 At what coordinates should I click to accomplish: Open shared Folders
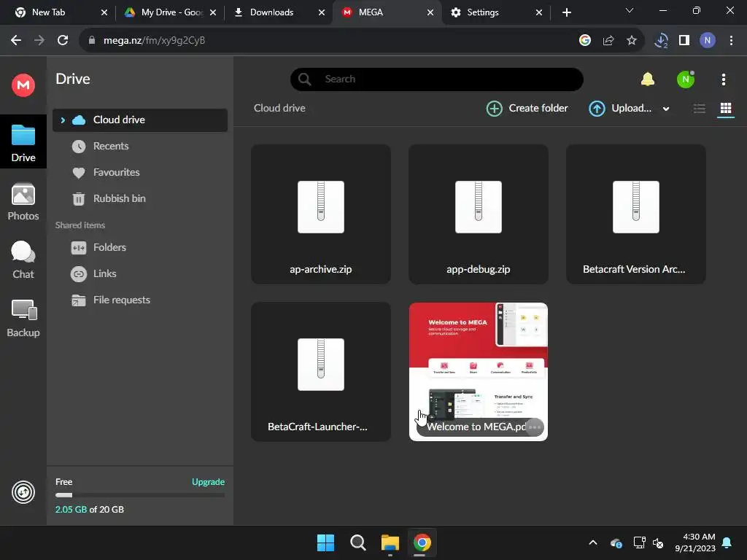[x=139, y=248]
